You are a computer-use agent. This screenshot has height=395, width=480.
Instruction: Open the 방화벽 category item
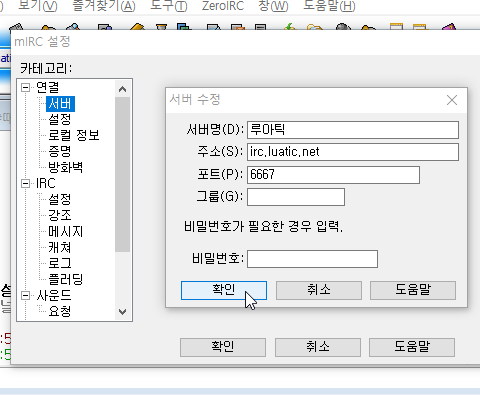click(65, 167)
